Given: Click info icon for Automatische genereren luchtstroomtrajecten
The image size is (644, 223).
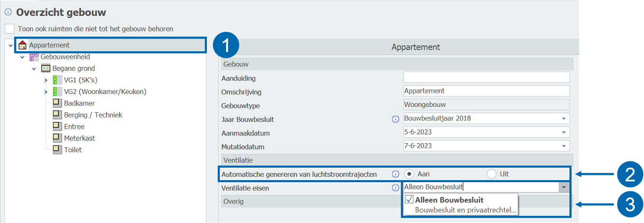Looking at the screenshot, I should pos(396,174).
